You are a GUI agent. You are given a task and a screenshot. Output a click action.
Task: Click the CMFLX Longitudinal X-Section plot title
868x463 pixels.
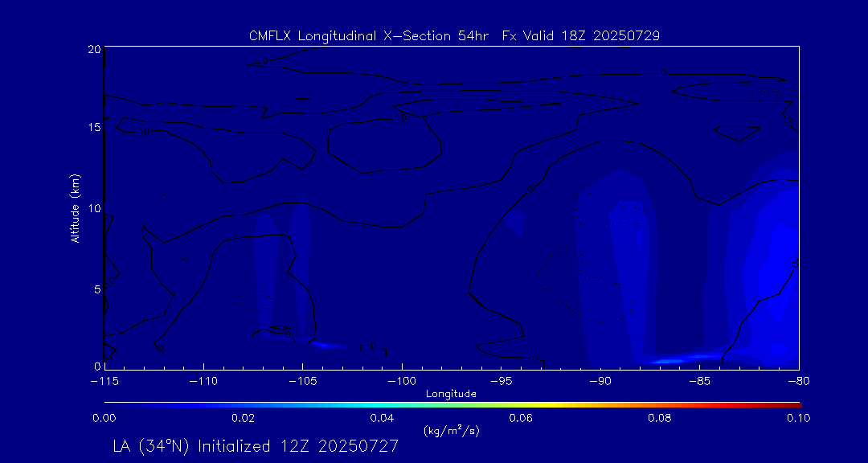coord(454,36)
